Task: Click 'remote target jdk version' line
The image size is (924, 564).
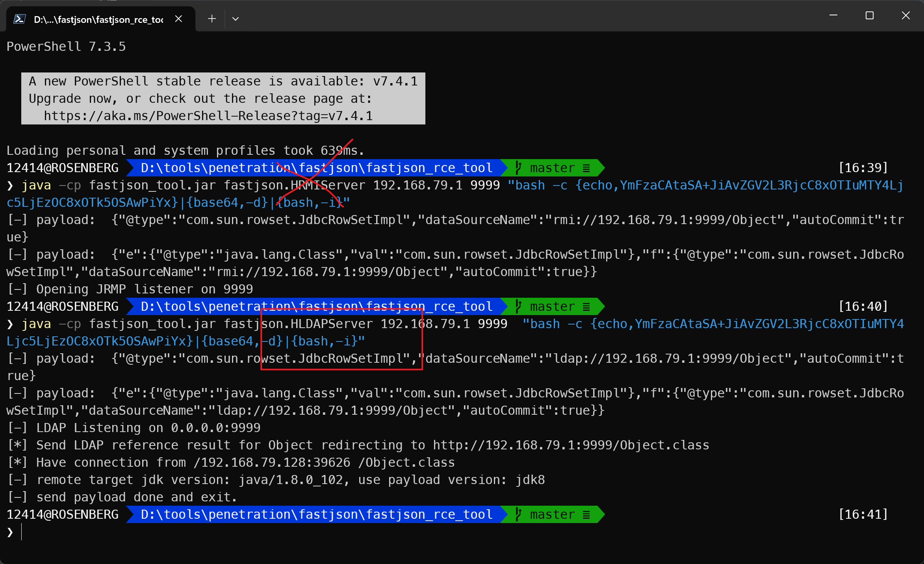Action: click(276, 480)
